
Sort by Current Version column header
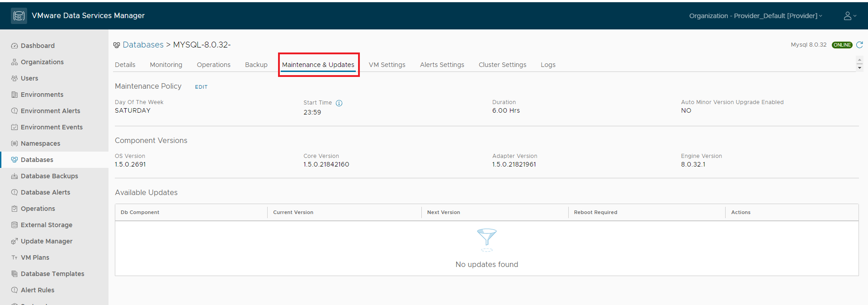[293, 212]
